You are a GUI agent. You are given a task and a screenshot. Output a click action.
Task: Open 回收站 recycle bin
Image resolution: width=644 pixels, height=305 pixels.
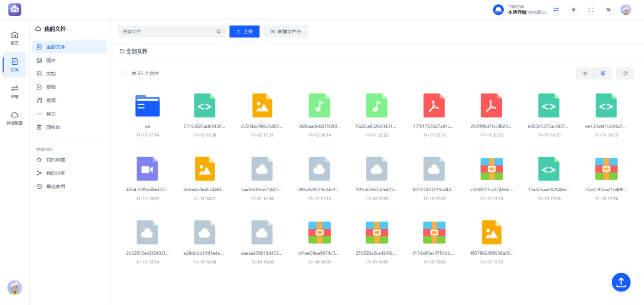tap(53, 127)
